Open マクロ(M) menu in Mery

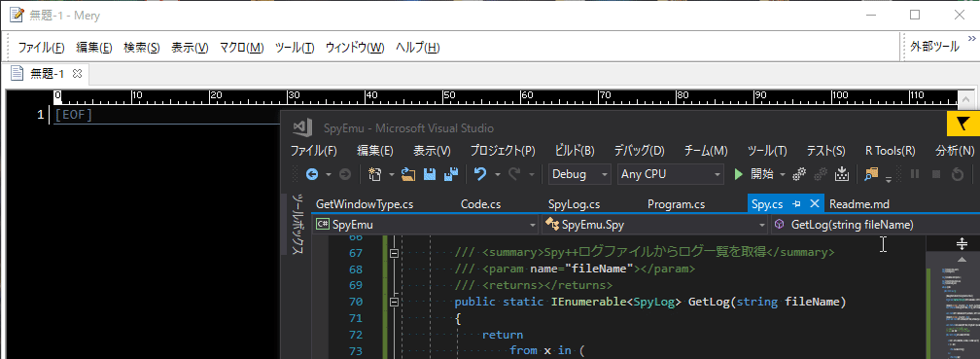click(x=241, y=48)
